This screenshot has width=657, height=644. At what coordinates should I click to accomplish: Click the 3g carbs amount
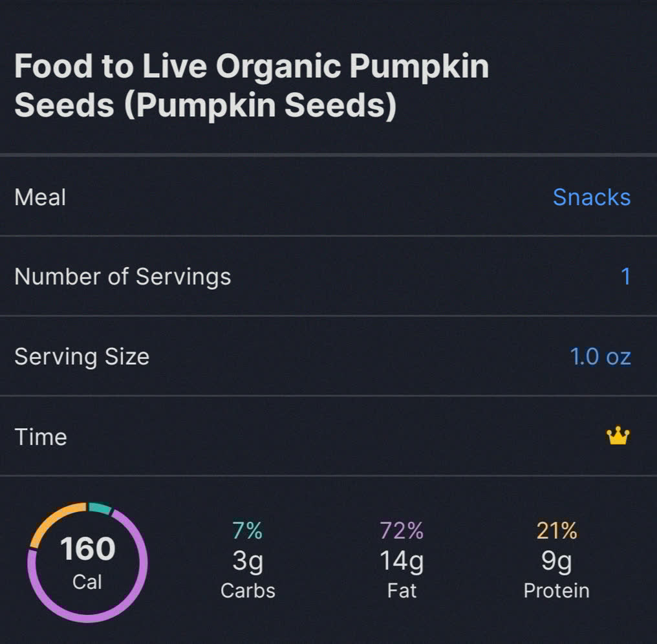click(x=248, y=561)
